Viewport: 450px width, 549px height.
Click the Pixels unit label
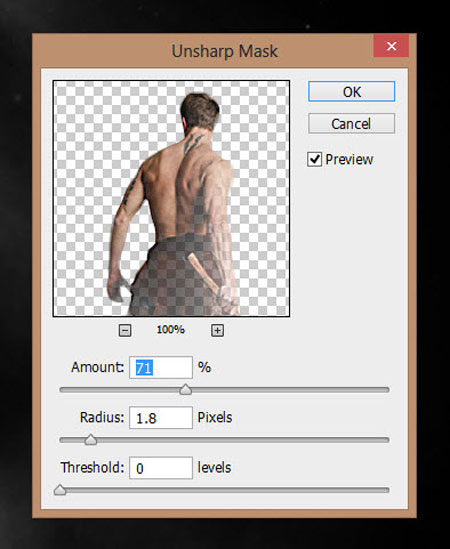pyautogui.click(x=215, y=417)
